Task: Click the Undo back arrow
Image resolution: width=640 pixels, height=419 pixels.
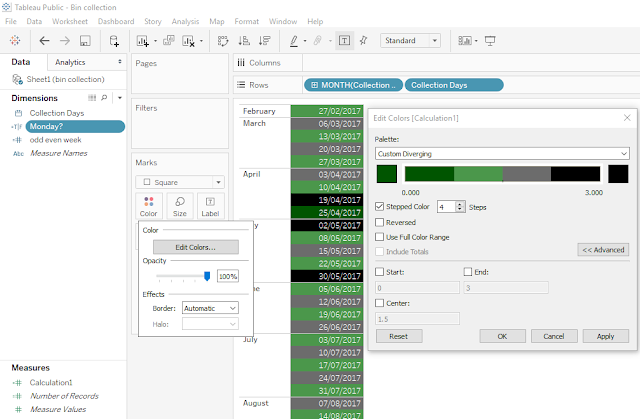Action: (x=44, y=40)
